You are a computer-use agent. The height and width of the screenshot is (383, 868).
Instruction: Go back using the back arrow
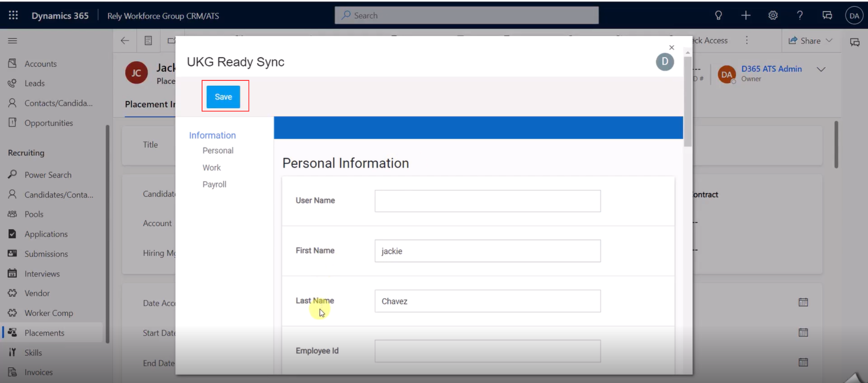coord(125,41)
